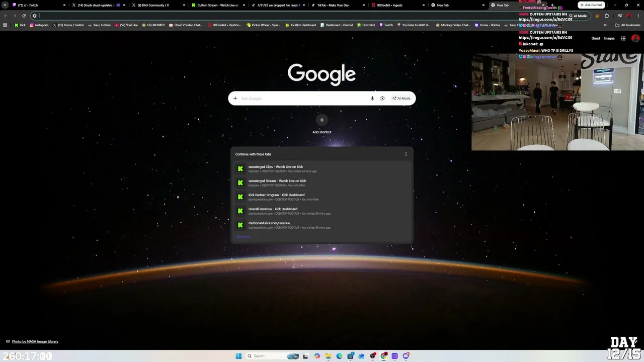Switch to the BAU Community / X tab

(159, 5)
